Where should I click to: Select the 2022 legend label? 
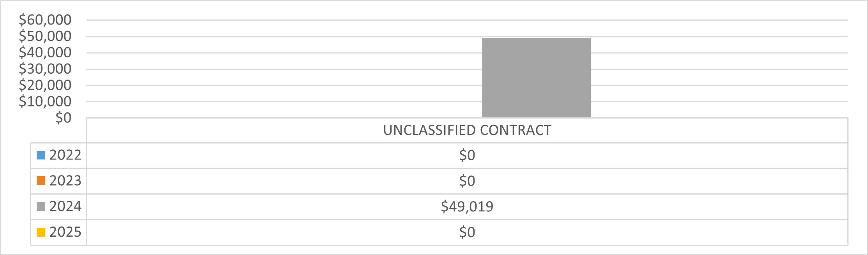click(x=65, y=155)
